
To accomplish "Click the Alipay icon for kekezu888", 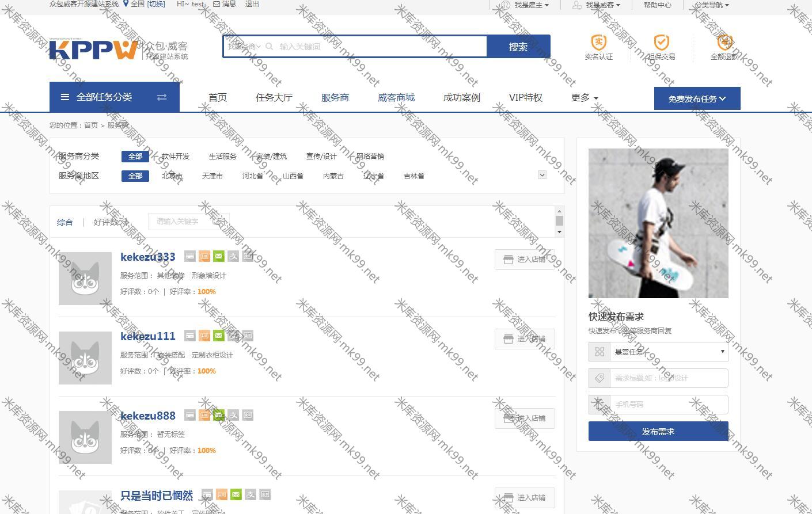I will click(x=233, y=415).
